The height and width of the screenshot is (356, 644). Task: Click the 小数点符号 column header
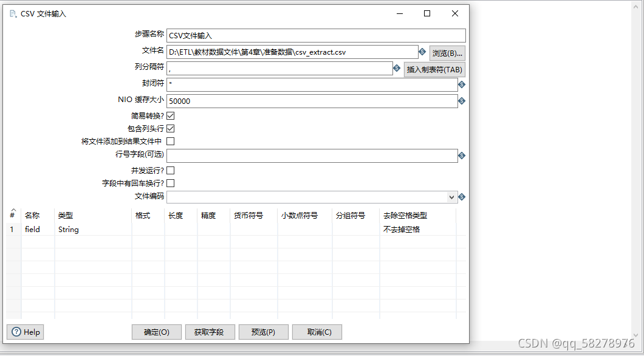pyautogui.click(x=305, y=216)
